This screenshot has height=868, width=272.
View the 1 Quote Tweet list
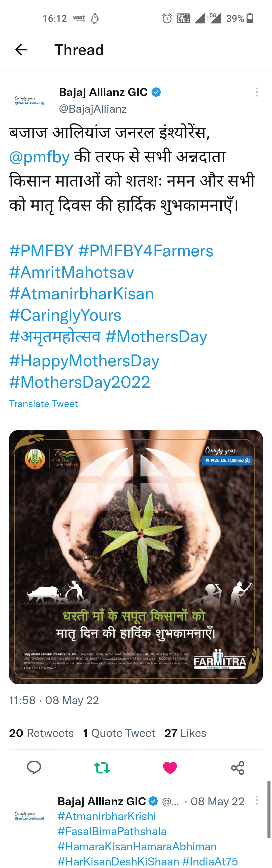coord(119,733)
